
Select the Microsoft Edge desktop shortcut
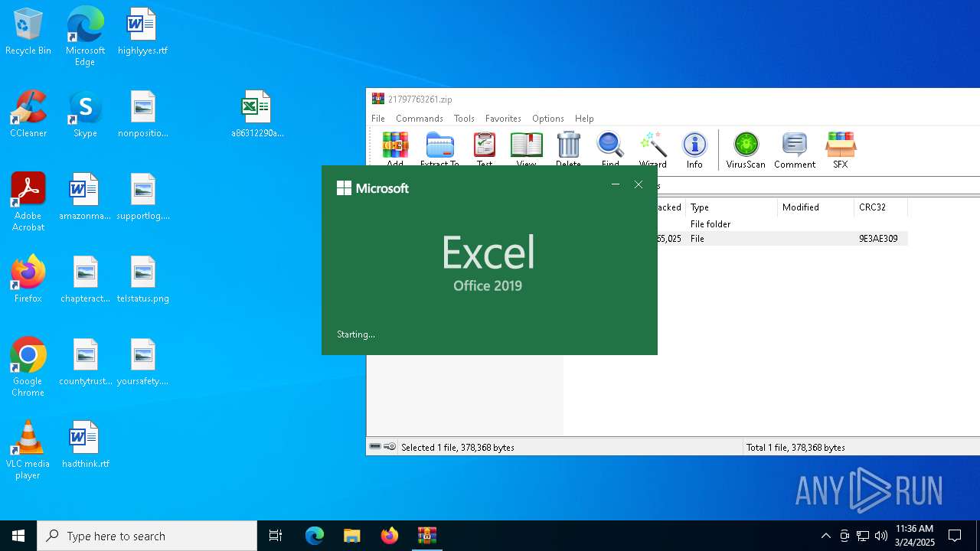(x=85, y=37)
